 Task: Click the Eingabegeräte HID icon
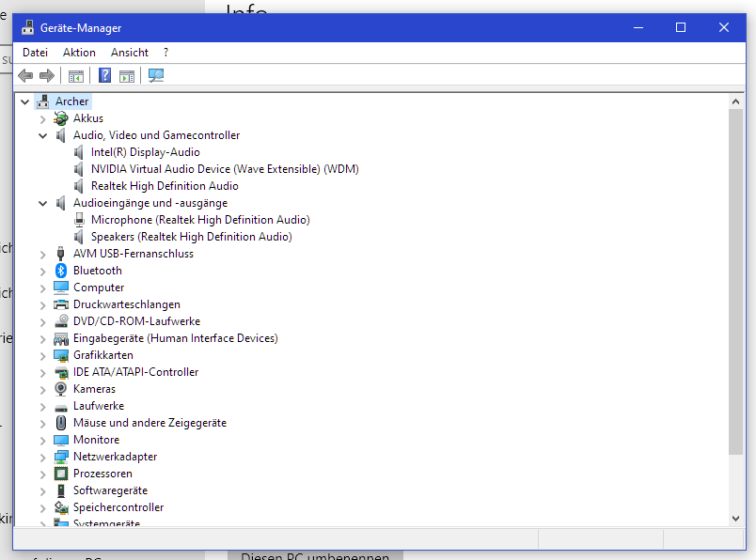click(61, 338)
